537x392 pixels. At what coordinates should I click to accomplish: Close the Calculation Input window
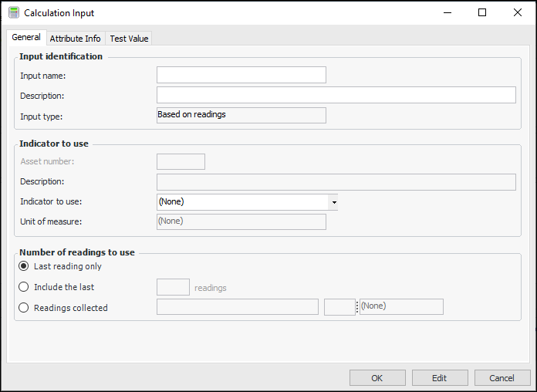point(518,12)
